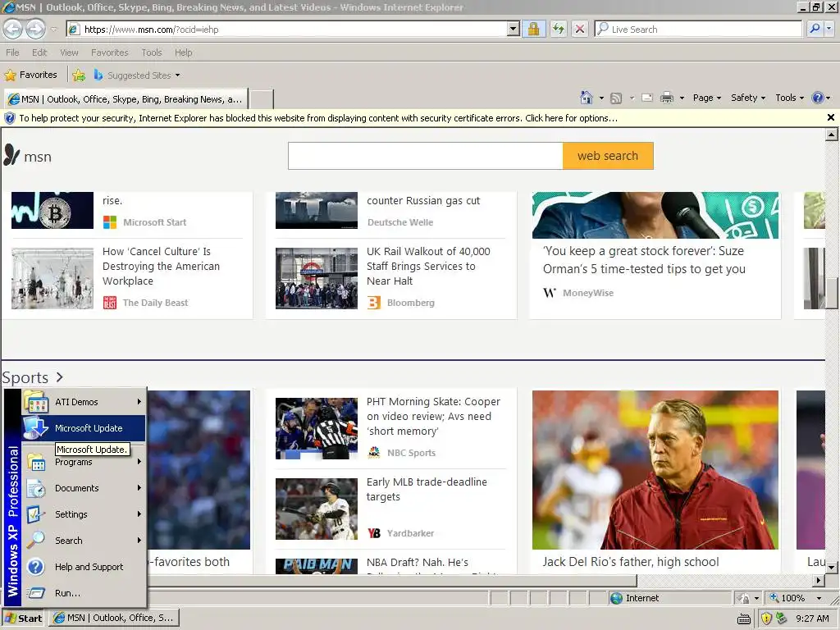Image resolution: width=840 pixels, height=630 pixels.
Task: Click the security certificate information bar
Action: tap(413, 118)
